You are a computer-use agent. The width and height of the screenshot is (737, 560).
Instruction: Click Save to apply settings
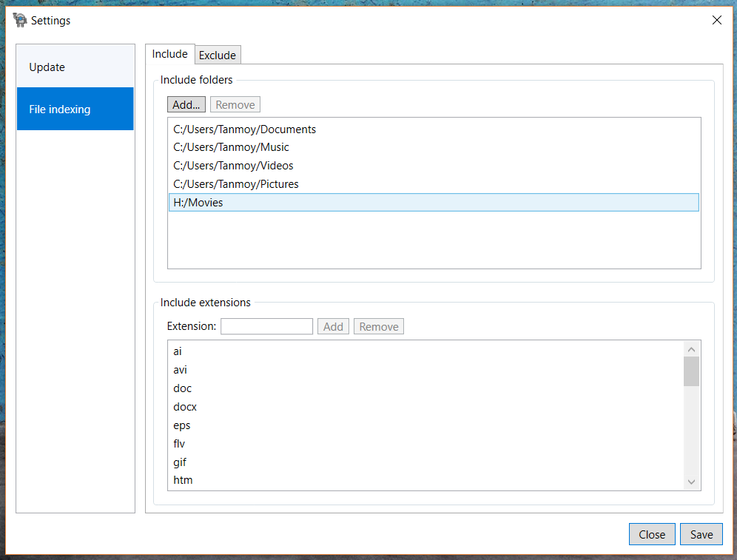[701, 534]
